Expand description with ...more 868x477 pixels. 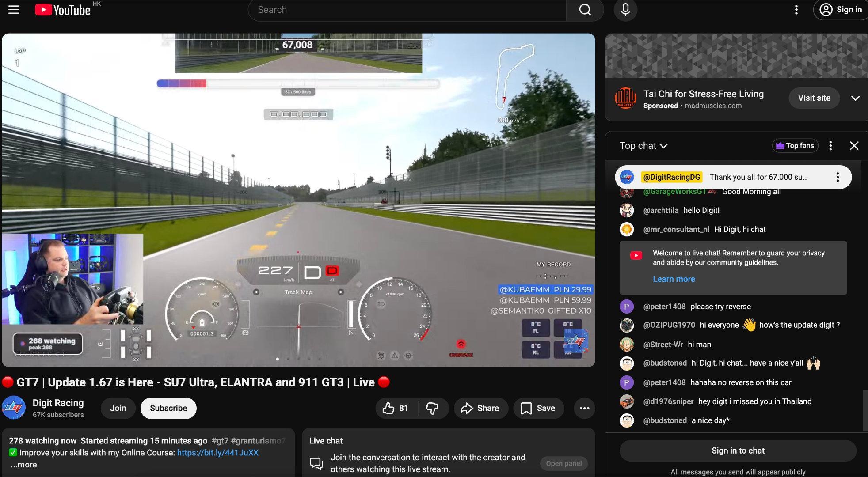23,465
